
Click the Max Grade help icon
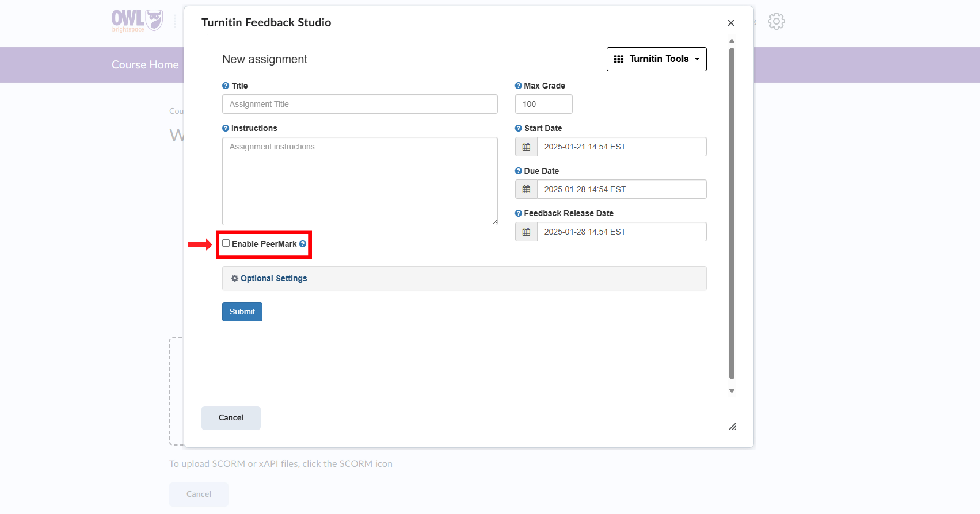[x=518, y=86]
